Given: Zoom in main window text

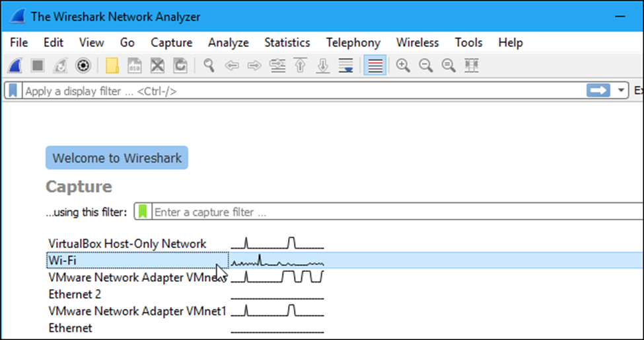Looking at the screenshot, I should point(403,65).
